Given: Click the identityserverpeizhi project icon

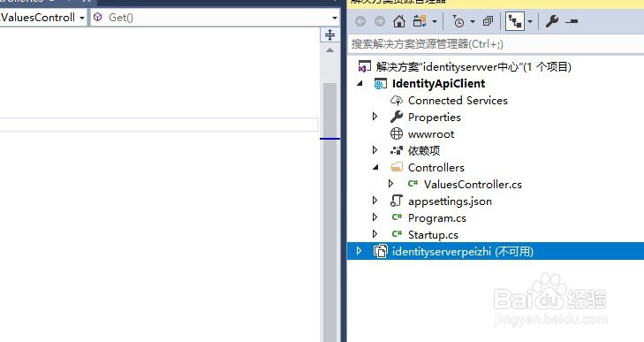Looking at the screenshot, I should pos(381,251).
